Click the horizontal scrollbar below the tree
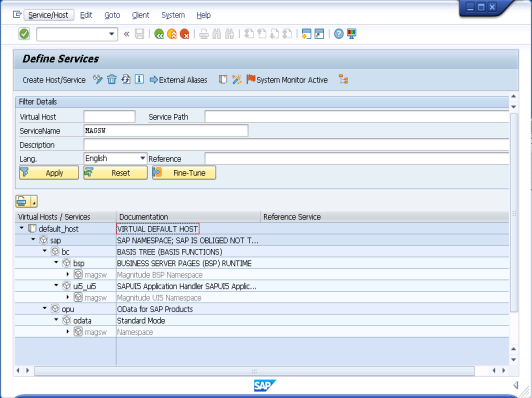 (x=254, y=371)
